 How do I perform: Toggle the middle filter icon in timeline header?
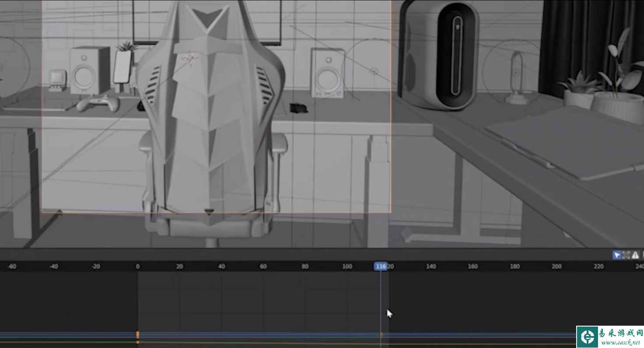[x=626, y=255]
